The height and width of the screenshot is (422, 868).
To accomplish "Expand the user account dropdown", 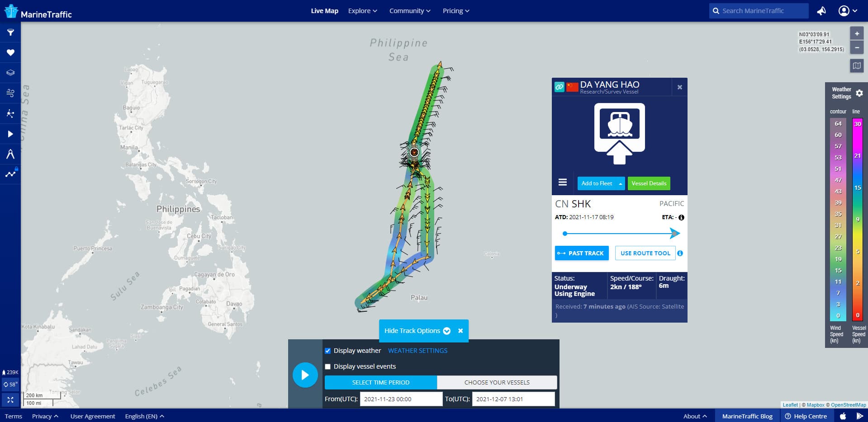I will (848, 11).
